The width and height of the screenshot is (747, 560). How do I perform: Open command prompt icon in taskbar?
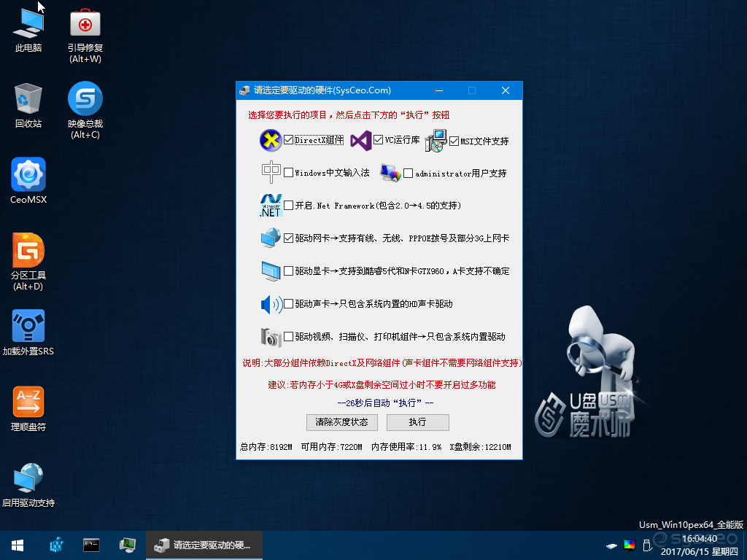91,545
